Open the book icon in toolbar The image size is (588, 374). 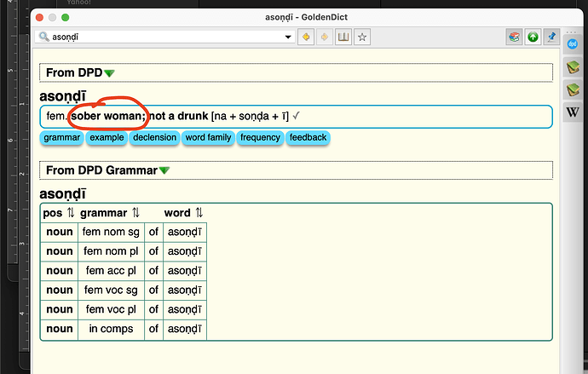click(343, 37)
